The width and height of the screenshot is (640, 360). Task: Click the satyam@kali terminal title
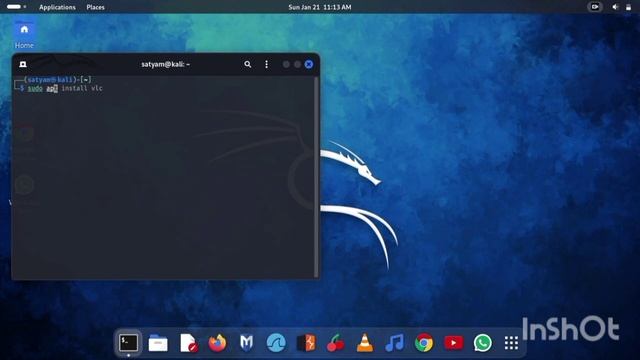165,64
